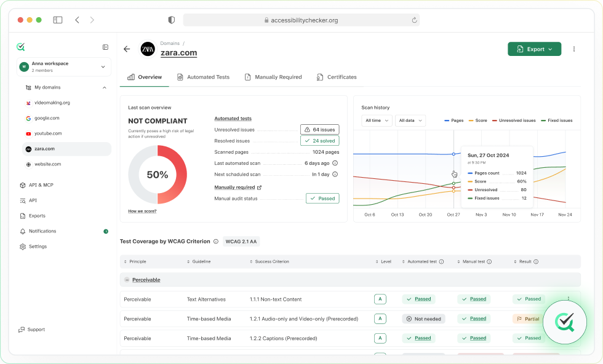Image resolution: width=603 pixels, height=364 pixels.
Task: Toggle Pages series in chart legend
Action: pyautogui.click(x=454, y=121)
